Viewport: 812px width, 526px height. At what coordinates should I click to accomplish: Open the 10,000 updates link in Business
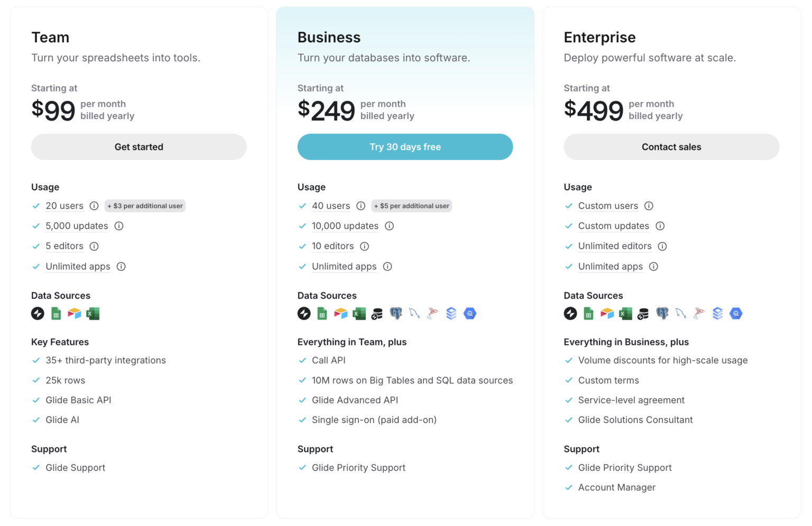[345, 226]
